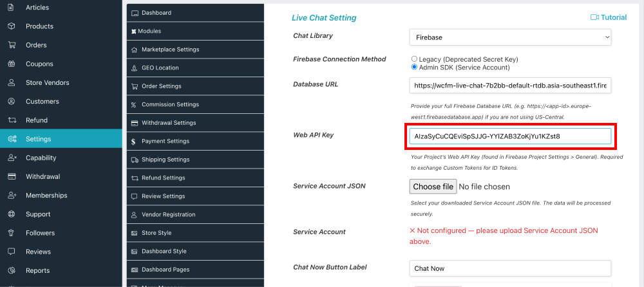Click the Choose file button
Screen dimensions: 644x287
(433, 187)
